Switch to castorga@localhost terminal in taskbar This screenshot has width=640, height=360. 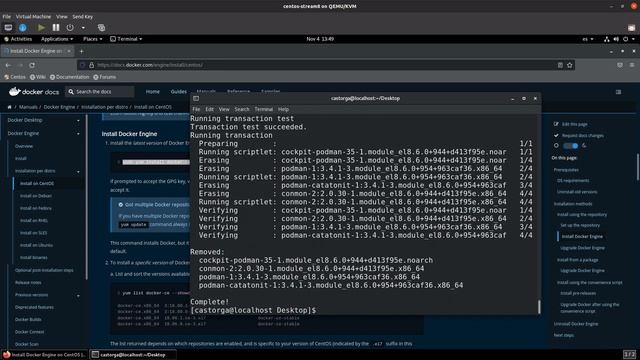click(x=133, y=355)
